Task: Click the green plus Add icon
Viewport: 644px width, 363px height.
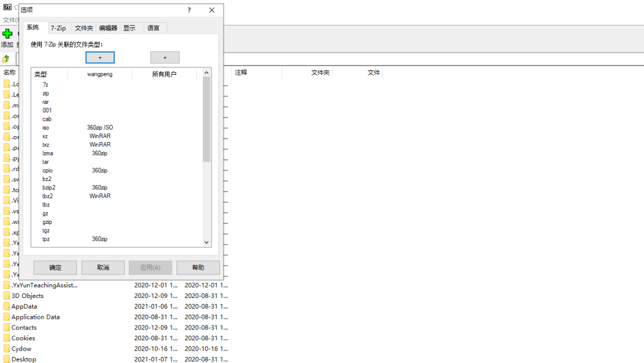Action: pyautogui.click(x=7, y=34)
